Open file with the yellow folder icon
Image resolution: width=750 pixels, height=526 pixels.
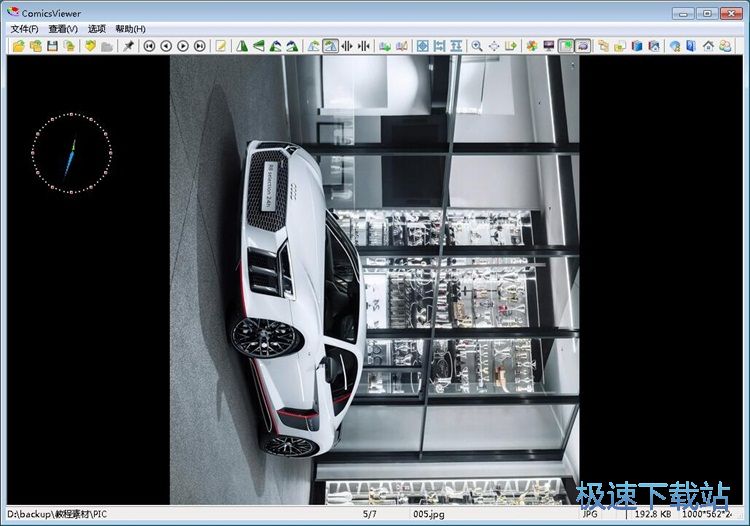[x=19, y=46]
